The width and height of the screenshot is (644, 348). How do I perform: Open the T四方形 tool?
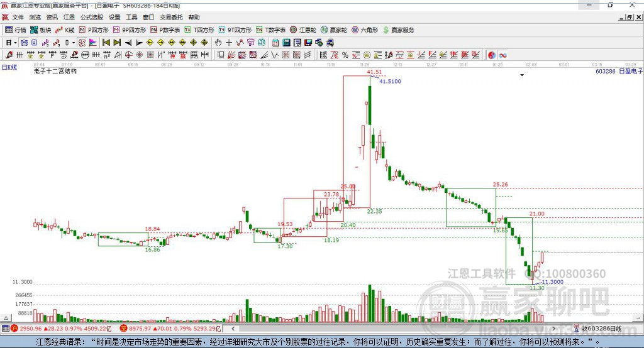[x=199, y=30]
